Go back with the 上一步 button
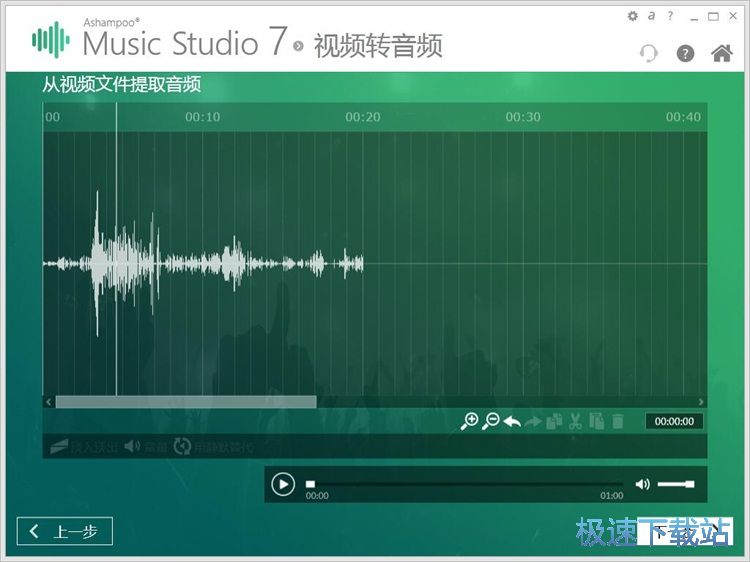Viewport: 750px width, 562px height. 65,531
